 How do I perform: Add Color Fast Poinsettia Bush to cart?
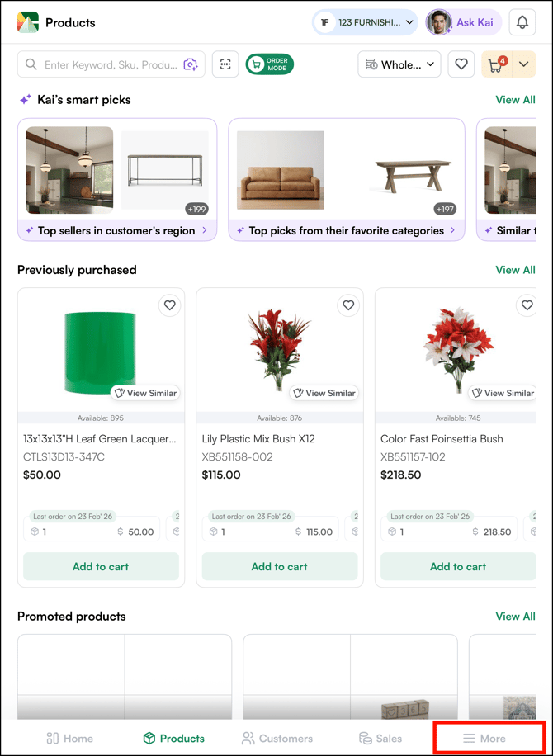click(x=458, y=567)
